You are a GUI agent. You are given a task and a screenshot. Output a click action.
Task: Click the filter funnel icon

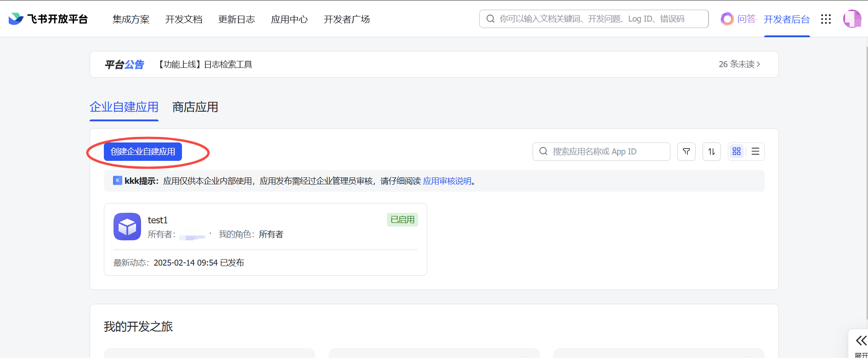click(x=686, y=152)
